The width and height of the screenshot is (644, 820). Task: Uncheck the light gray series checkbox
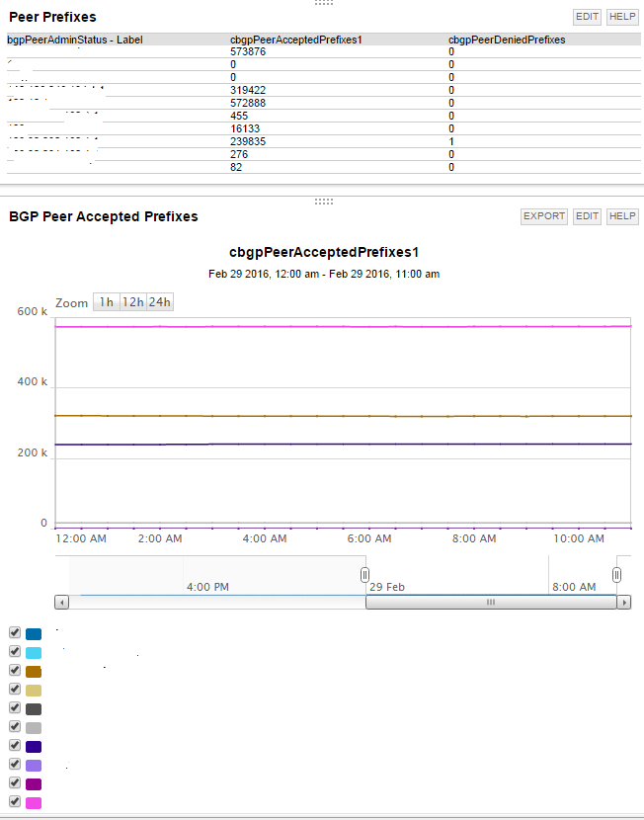click(15, 727)
